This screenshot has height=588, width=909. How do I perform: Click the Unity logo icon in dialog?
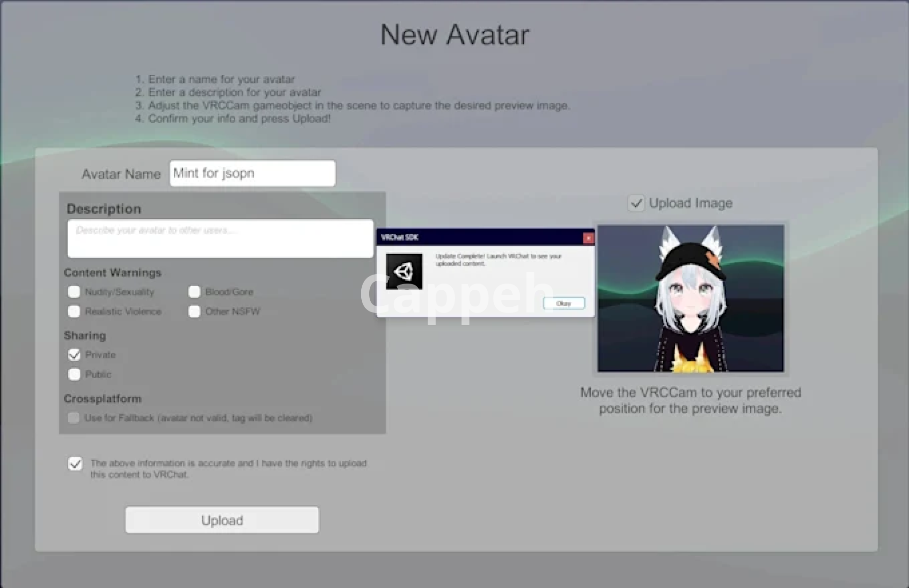[x=404, y=271]
